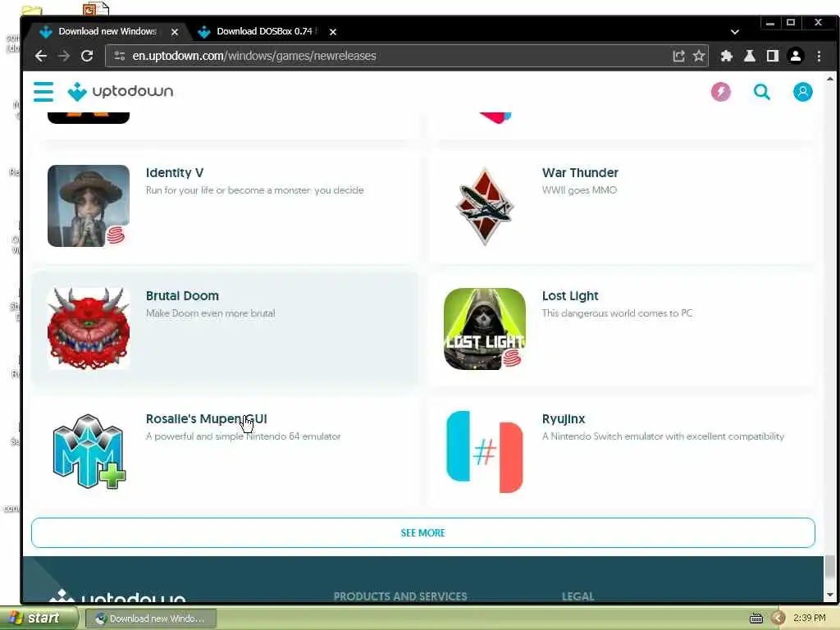Viewport: 840px width, 630px height.
Task: Open the Identity V game thumbnail
Action: [x=89, y=206]
